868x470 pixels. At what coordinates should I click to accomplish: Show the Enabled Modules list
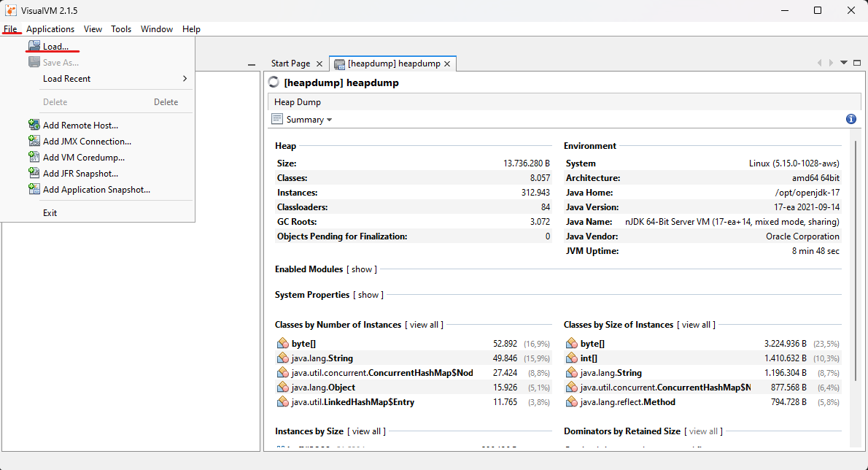tap(362, 269)
